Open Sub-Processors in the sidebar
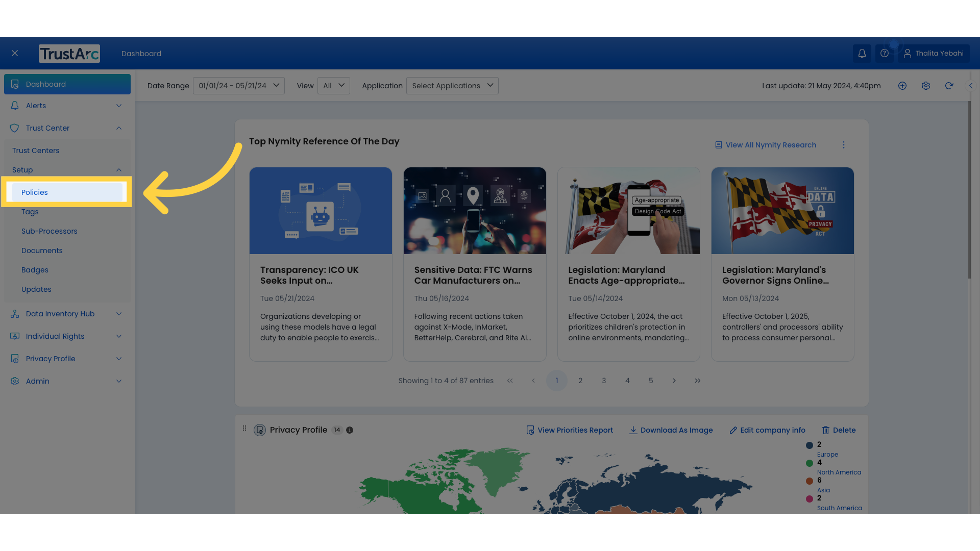 50,231
